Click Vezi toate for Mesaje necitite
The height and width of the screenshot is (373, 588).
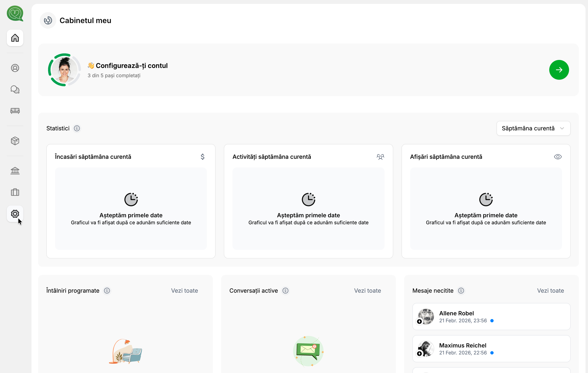pos(550,291)
